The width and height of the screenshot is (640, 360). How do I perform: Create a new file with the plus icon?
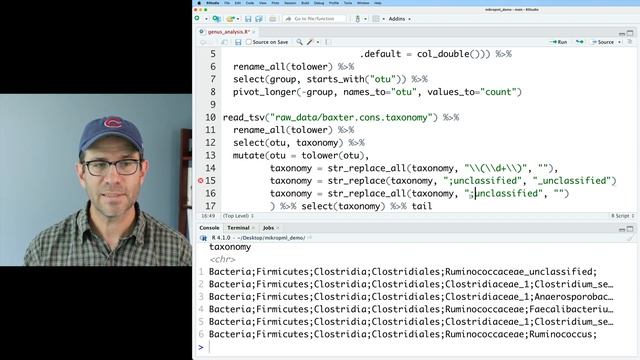[197, 18]
